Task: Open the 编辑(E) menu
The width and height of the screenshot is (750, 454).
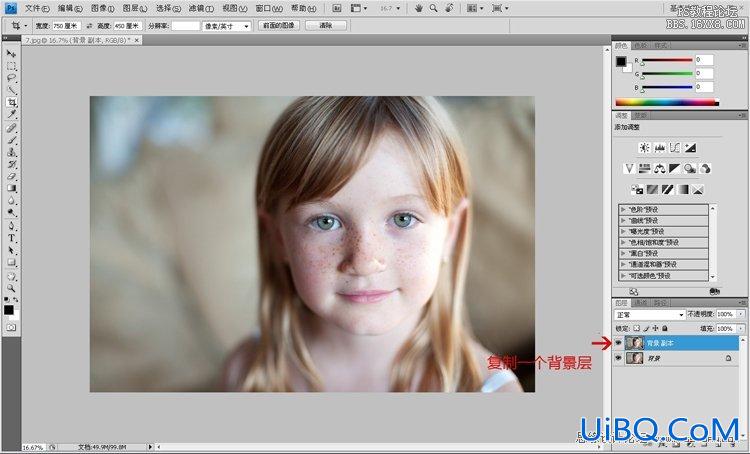Action: [70, 9]
